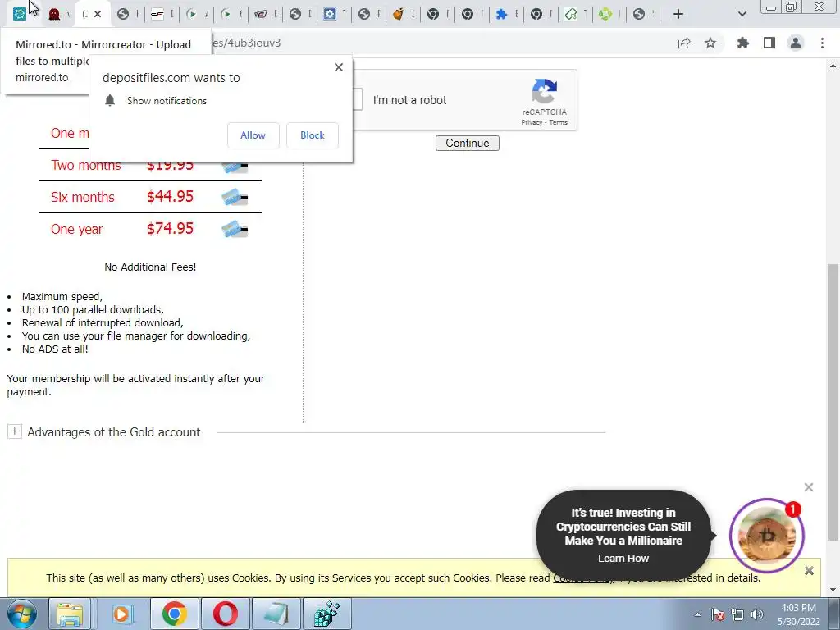Switch to the orange fruit icon tab
Image resolution: width=840 pixels, height=630 pixels.
(398, 15)
